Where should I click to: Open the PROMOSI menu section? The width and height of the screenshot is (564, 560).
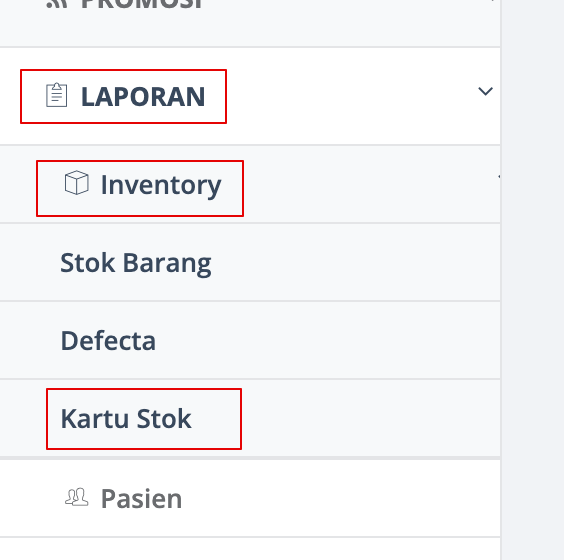pyautogui.click(x=142, y=4)
